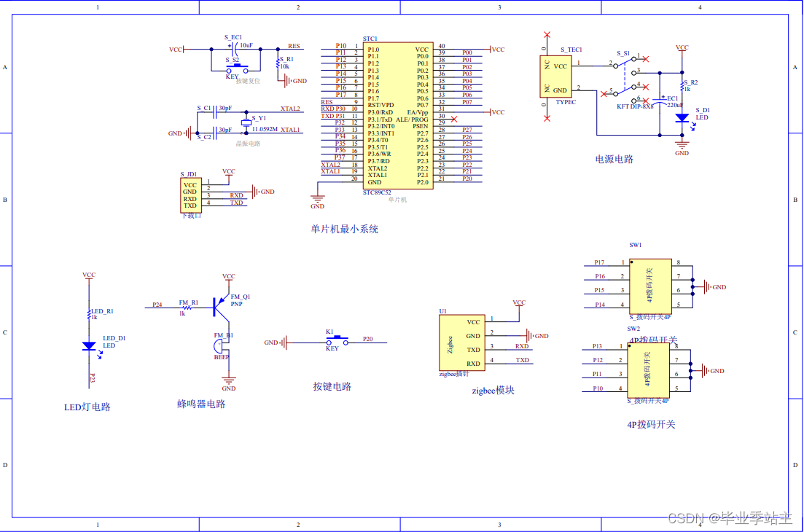Click the 下载口 label under S_JD1

click(191, 216)
